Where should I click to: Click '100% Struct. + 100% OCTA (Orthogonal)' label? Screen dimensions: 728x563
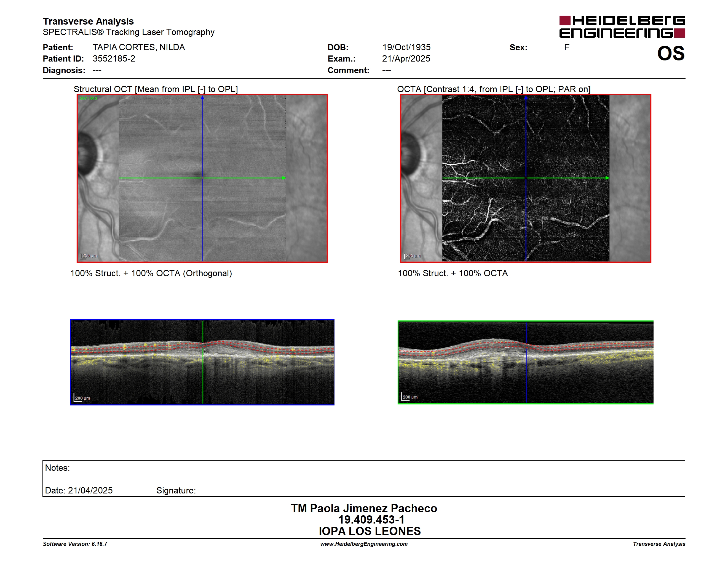(x=151, y=273)
